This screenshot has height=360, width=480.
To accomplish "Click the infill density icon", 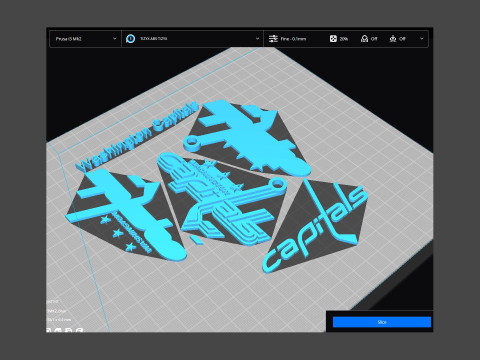I will [333, 39].
